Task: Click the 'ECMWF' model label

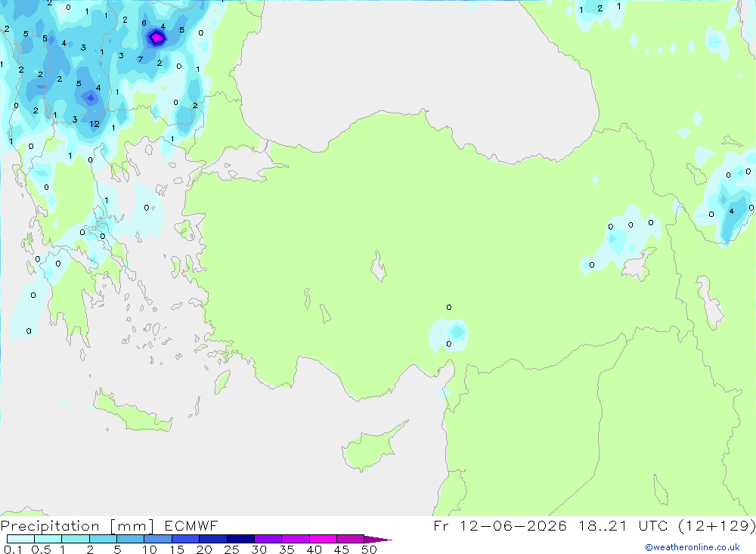Action: pyautogui.click(x=191, y=525)
